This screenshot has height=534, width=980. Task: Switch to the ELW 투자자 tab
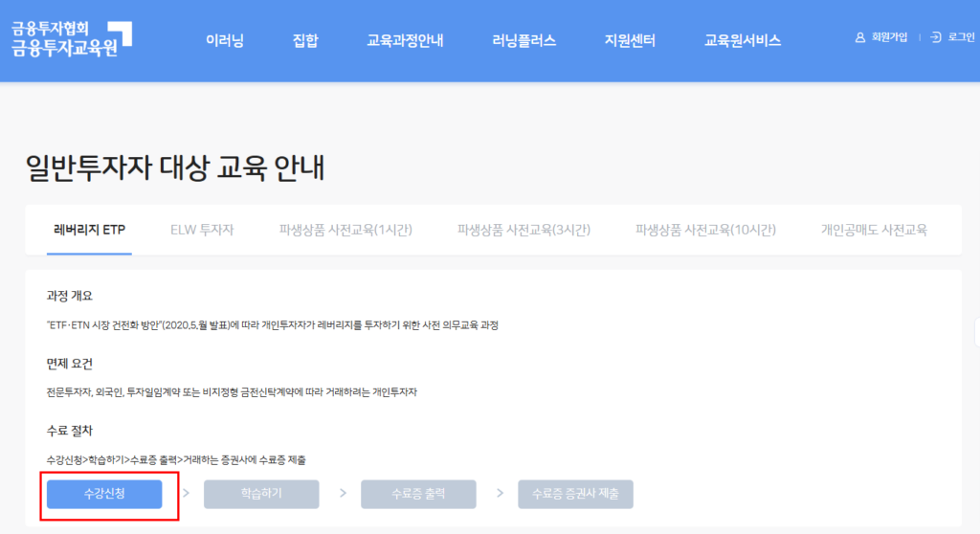(x=202, y=230)
